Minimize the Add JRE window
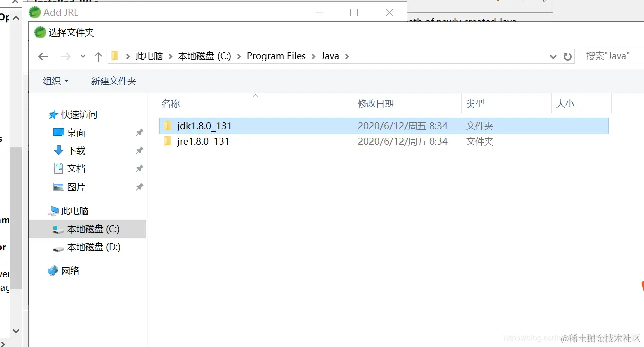The height and width of the screenshot is (347, 644). pyautogui.click(x=319, y=12)
